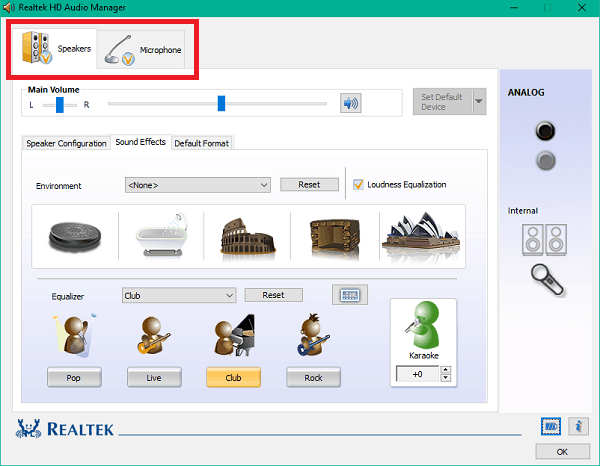Image resolution: width=600 pixels, height=466 pixels.
Task: Click Set Default Device button
Action: pos(443,102)
